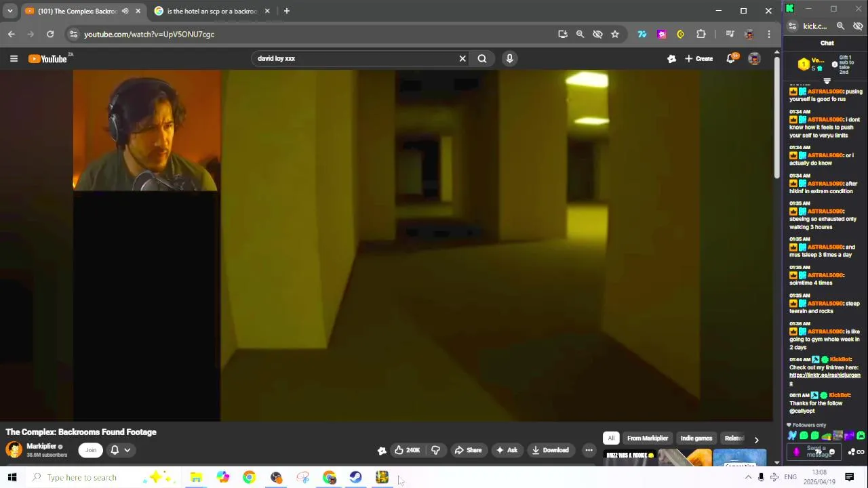This screenshot has height=488, width=868.
Task: Open YouTube notifications bell
Action: coord(730,59)
